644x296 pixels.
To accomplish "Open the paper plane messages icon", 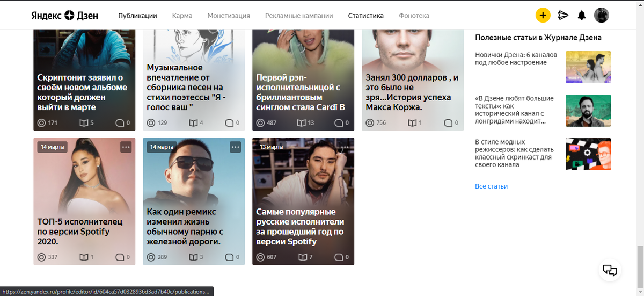I will coord(563,15).
